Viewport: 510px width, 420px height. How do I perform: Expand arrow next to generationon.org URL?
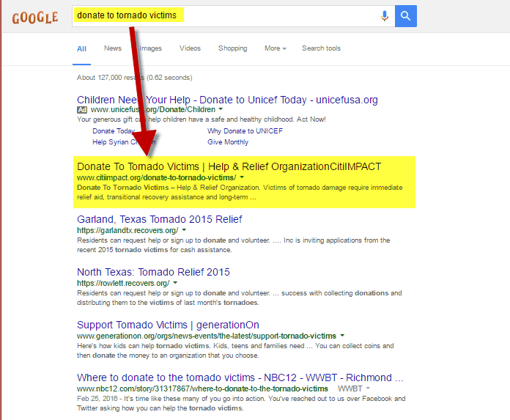tap(342, 335)
